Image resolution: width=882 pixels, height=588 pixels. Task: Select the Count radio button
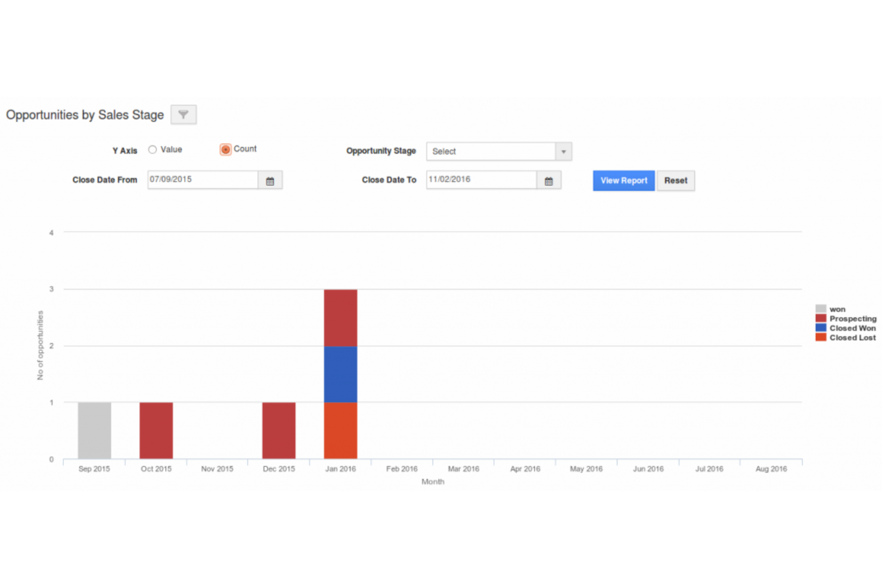click(225, 150)
